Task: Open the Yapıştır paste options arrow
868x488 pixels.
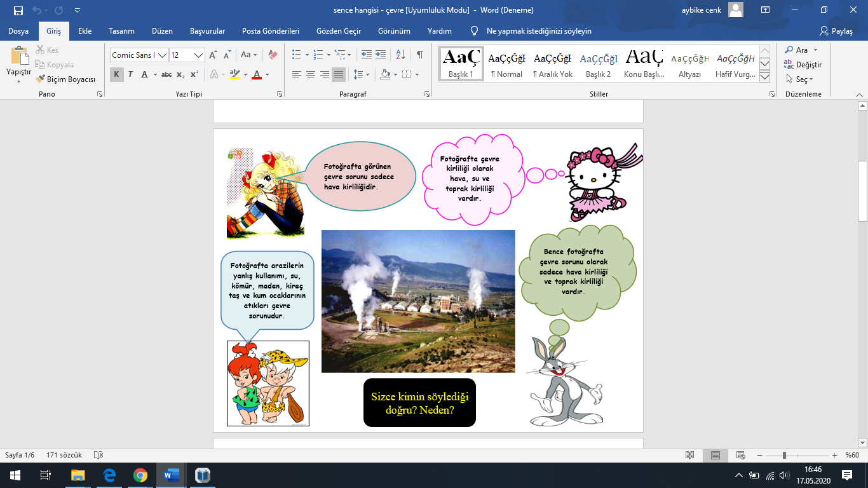Action: (x=19, y=81)
